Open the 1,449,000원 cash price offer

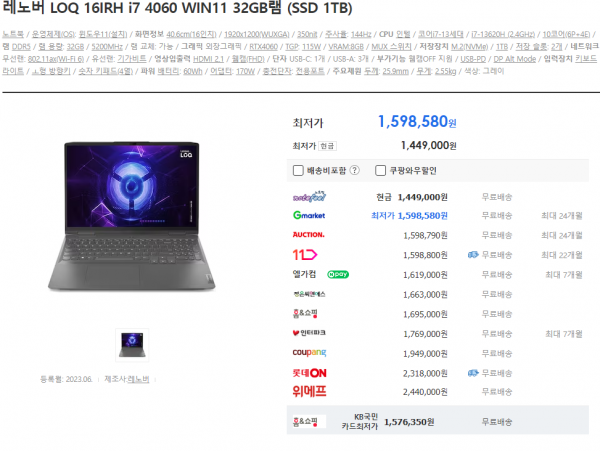point(423,197)
